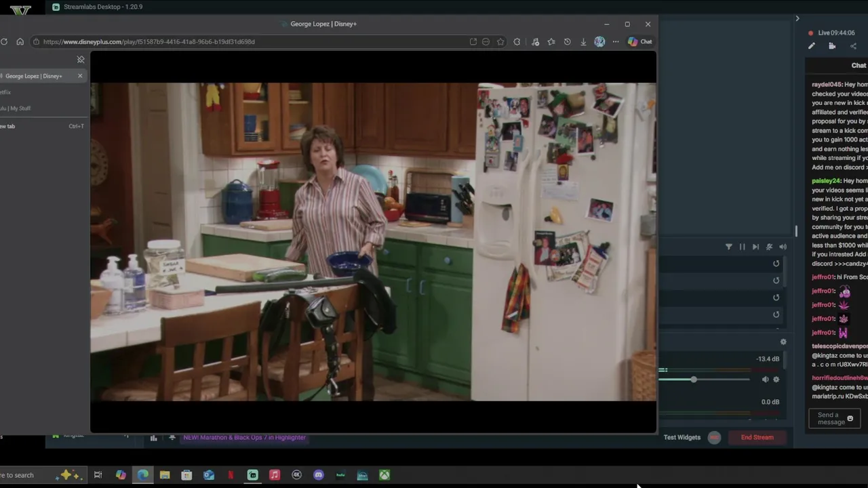The height and width of the screenshot is (488, 868).
Task: Open Streamlabs mixer settings gear
Action: click(x=783, y=342)
